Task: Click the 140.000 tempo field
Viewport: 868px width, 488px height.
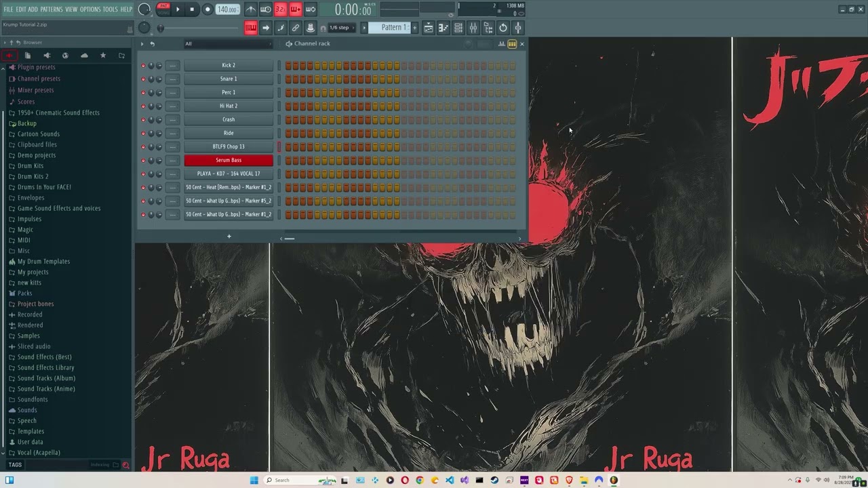Action: (x=227, y=9)
